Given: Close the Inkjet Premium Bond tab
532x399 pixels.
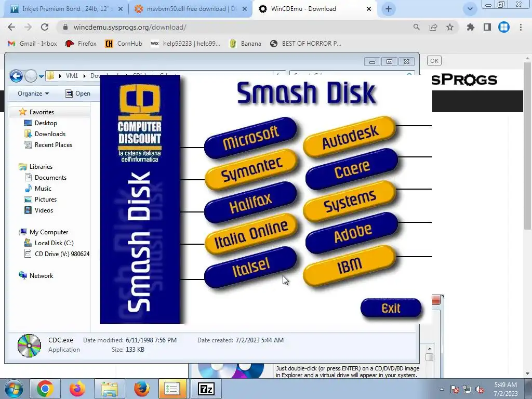Looking at the screenshot, I should 120,9.
